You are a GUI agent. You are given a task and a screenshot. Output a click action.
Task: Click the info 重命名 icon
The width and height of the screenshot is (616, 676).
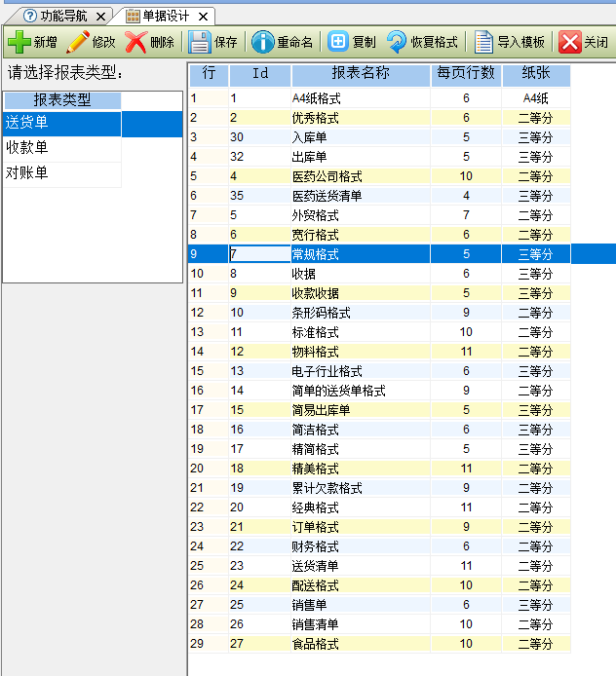point(263,42)
